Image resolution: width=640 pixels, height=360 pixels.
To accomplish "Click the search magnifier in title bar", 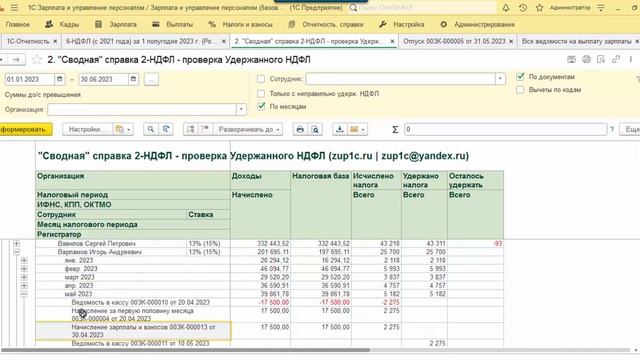I will click(353, 8).
